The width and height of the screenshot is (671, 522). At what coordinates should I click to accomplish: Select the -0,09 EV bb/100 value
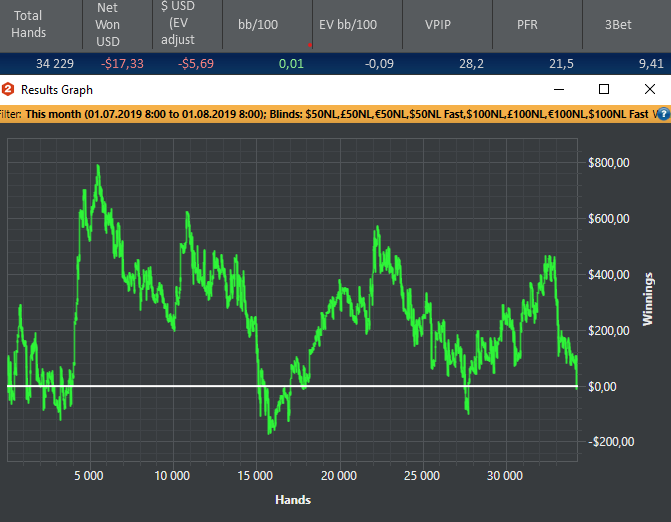[x=379, y=64]
